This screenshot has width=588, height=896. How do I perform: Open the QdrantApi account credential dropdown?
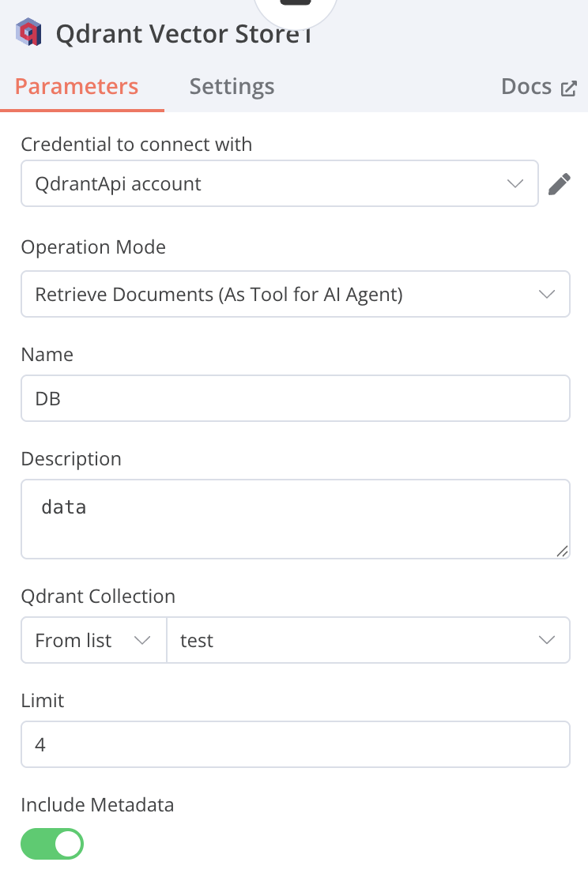(x=280, y=184)
